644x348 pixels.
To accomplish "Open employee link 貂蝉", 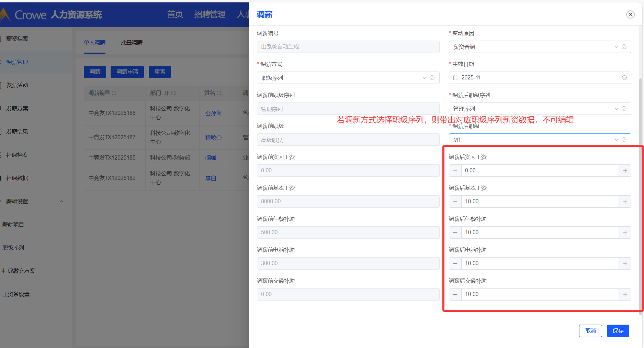I will [x=211, y=158].
